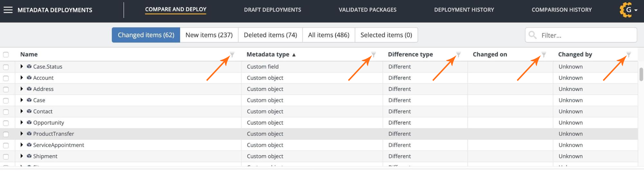The width and height of the screenshot is (644, 171).
Task: Show New items (237)
Action: (209, 35)
